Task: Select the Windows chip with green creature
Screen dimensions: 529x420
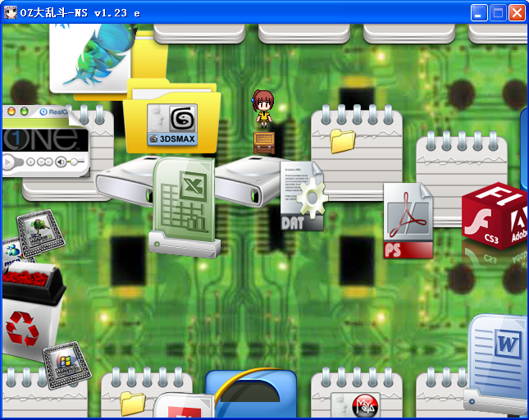Action: click(x=41, y=234)
